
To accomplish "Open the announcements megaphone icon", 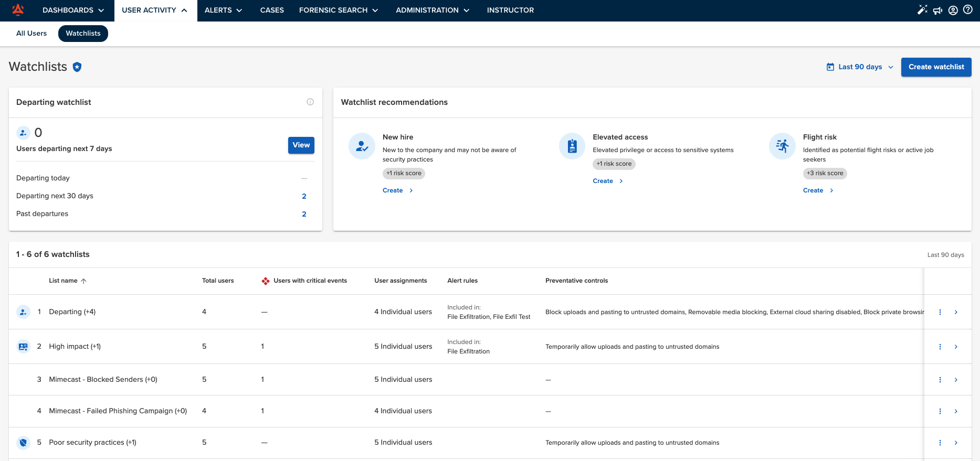I will pyautogui.click(x=937, y=10).
